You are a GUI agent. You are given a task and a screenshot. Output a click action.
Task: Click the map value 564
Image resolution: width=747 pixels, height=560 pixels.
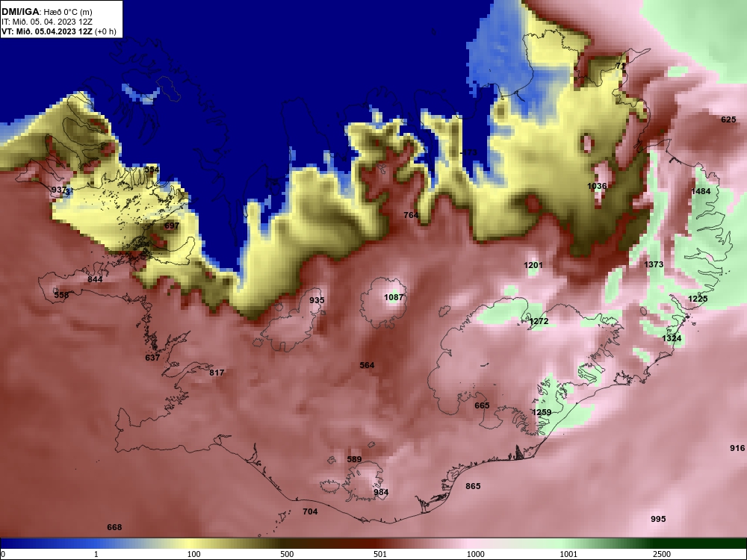pyautogui.click(x=367, y=365)
